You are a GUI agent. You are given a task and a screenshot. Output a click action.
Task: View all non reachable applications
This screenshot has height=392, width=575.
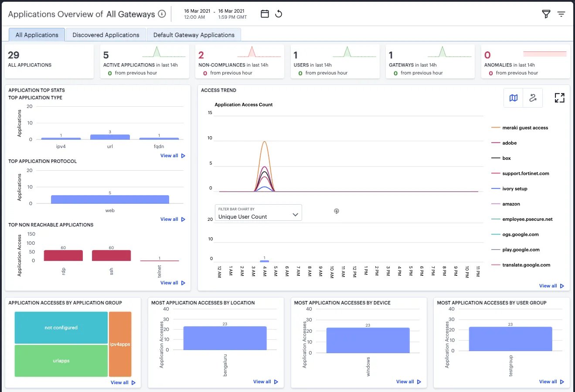coord(173,283)
